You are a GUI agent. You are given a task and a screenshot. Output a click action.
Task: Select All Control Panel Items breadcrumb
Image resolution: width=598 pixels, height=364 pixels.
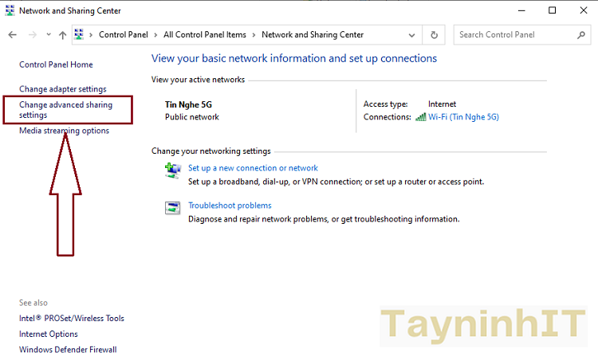(205, 35)
